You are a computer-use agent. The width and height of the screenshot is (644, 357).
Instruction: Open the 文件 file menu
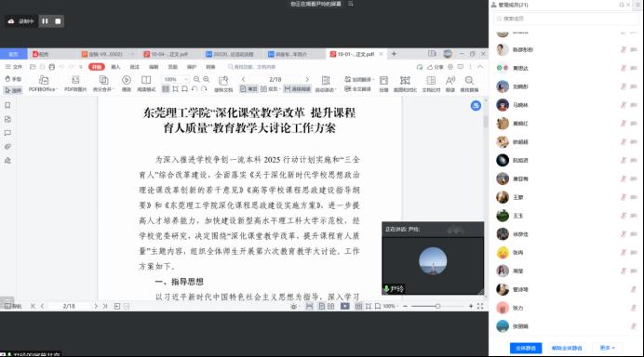coord(14,67)
